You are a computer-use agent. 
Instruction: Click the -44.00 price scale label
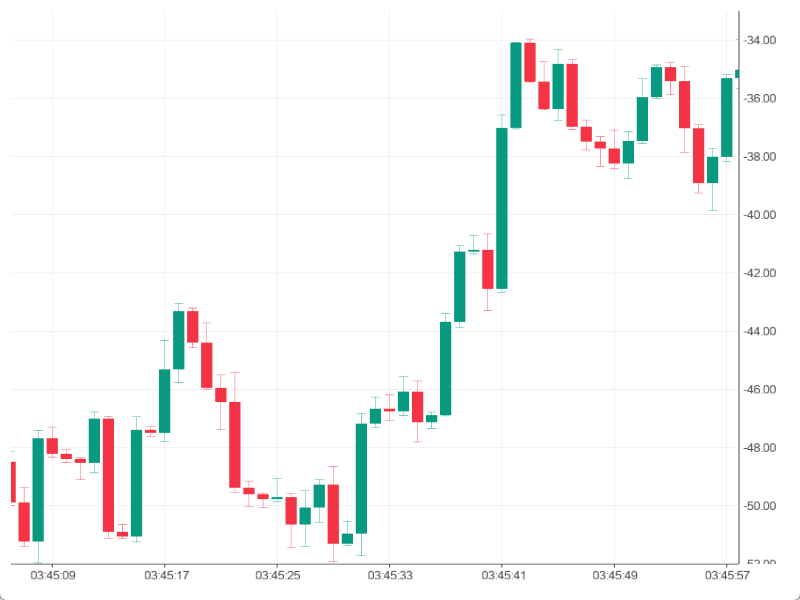click(x=759, y=331)
